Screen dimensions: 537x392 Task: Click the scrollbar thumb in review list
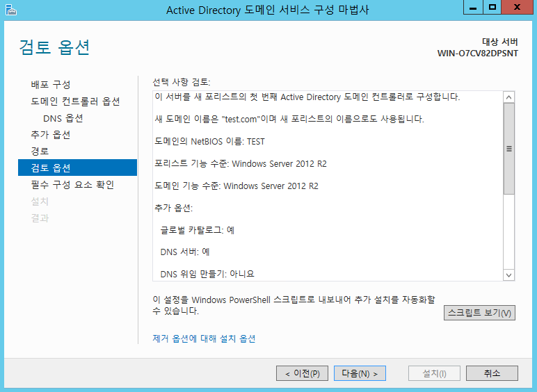click(508, 149)
